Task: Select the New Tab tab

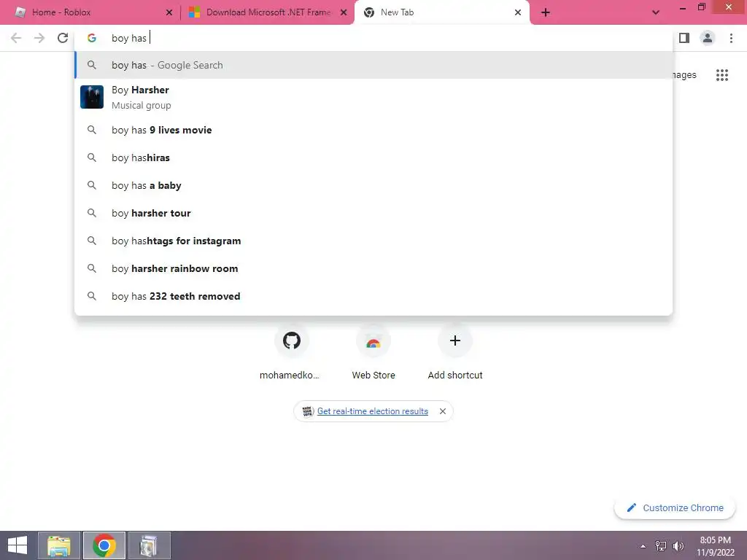Action: [441, 12]
